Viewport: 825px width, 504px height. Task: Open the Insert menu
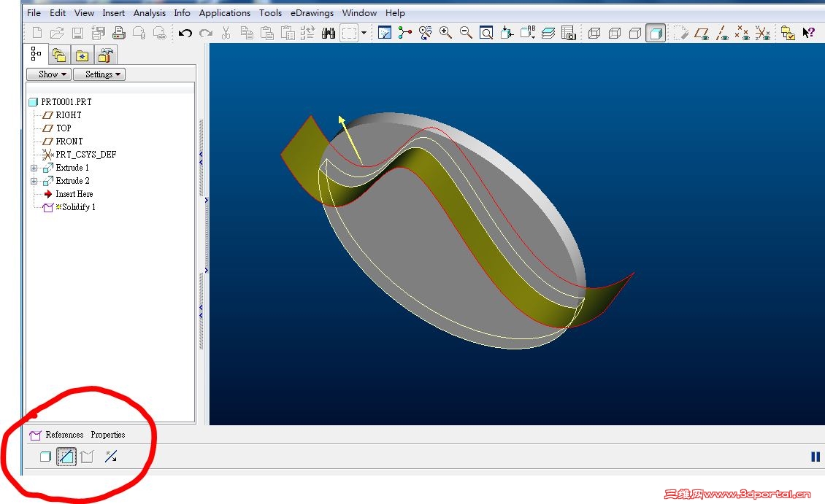tap(114, 12)
